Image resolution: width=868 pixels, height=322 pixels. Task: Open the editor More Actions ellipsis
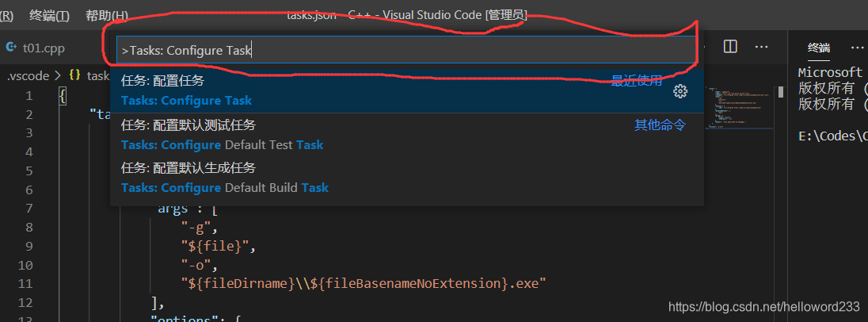pos(762,47)
